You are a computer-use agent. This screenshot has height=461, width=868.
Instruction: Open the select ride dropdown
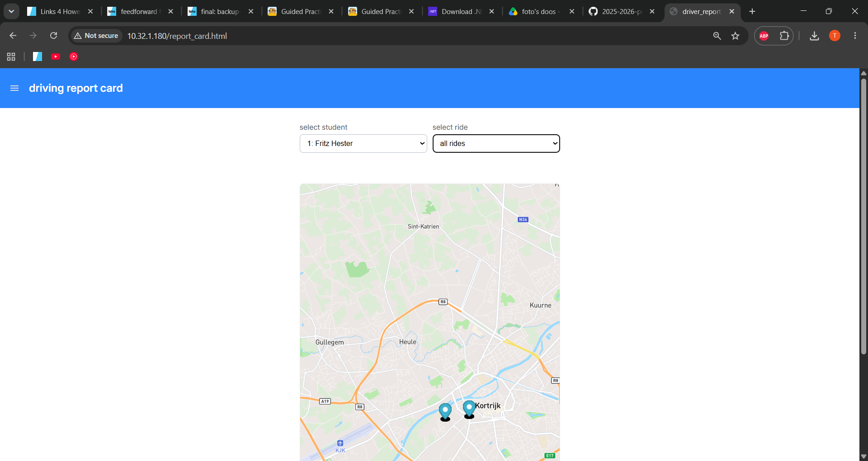pos(496,143)
